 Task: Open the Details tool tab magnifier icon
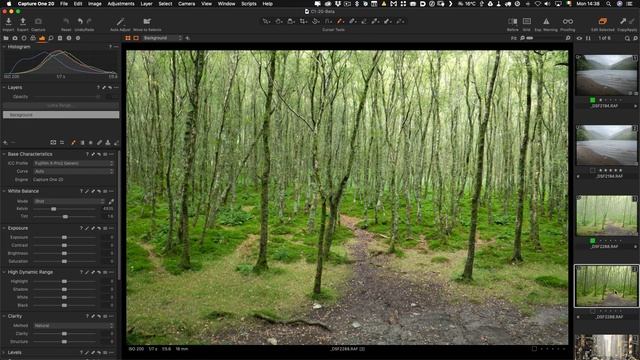point(51,38)
